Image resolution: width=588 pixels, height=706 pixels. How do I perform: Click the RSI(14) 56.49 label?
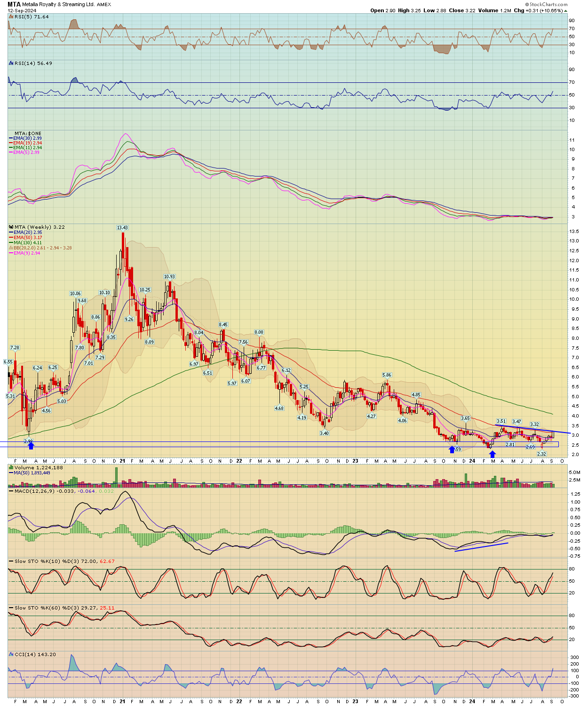33,63
